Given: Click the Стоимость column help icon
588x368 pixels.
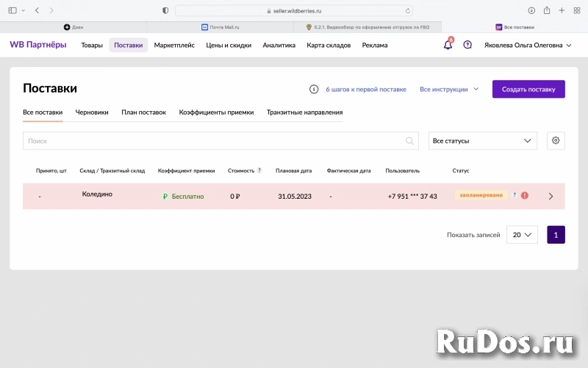Looking at the screenshot, I should [x=259, y=170].
